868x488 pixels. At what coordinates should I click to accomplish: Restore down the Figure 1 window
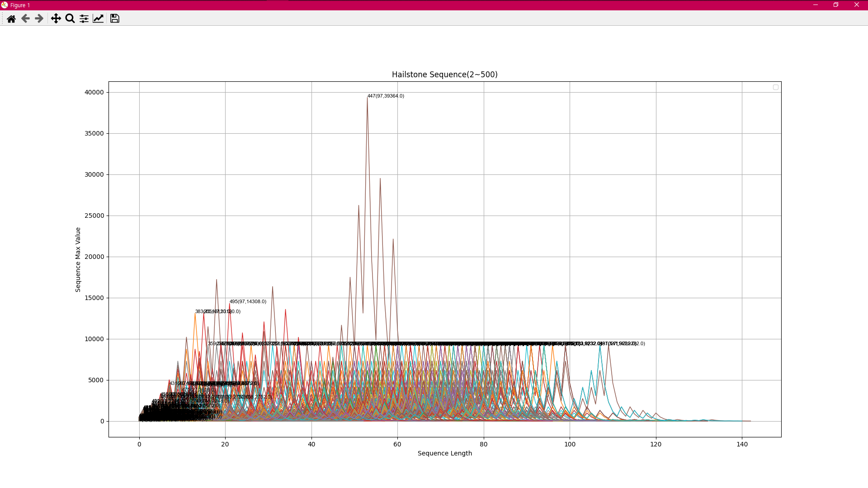(836, 5)
